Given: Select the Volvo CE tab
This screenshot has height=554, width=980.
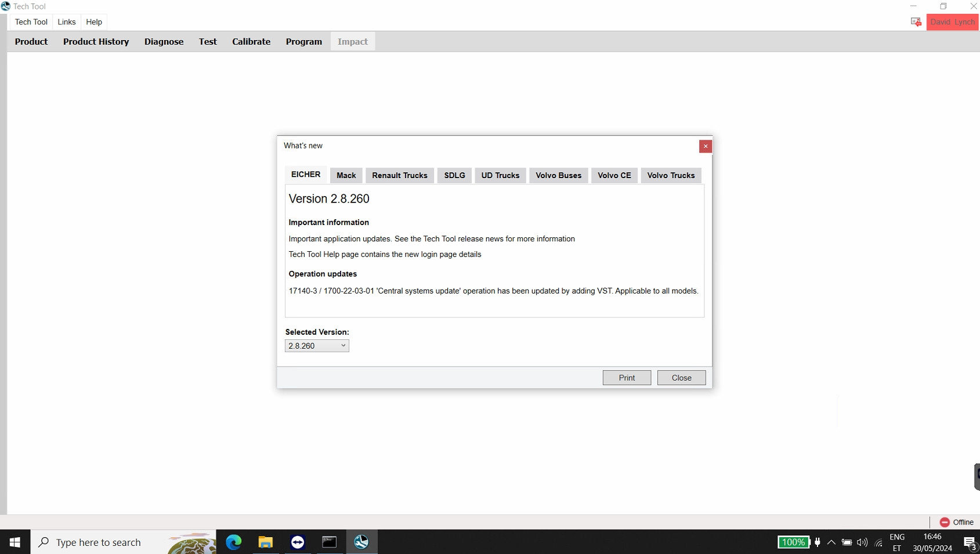Looking at the screenshot, I should 614,176.
